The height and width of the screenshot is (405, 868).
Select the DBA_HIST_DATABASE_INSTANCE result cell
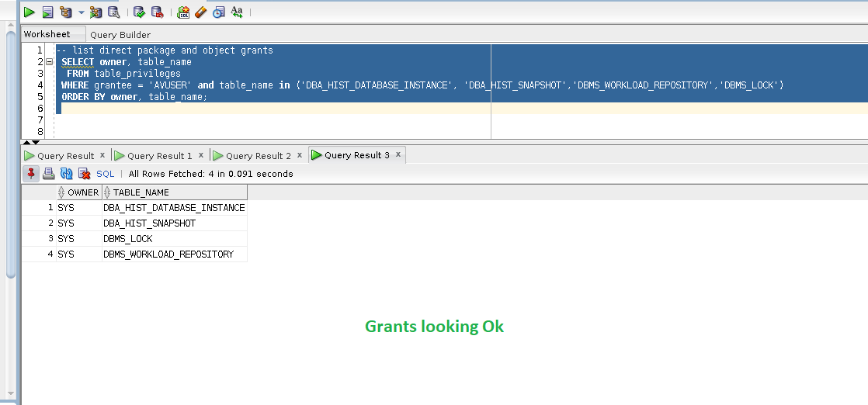coord(175,208)
